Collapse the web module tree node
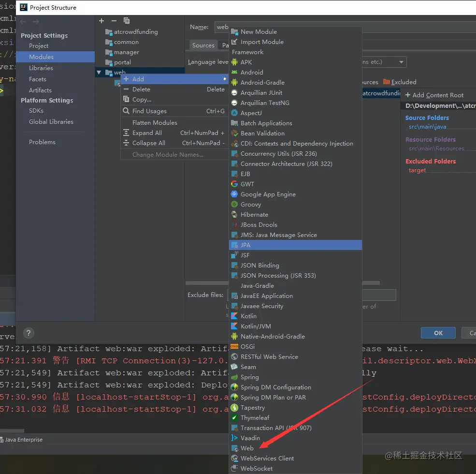Screen dimensions: 476x474 pos(99,73)
